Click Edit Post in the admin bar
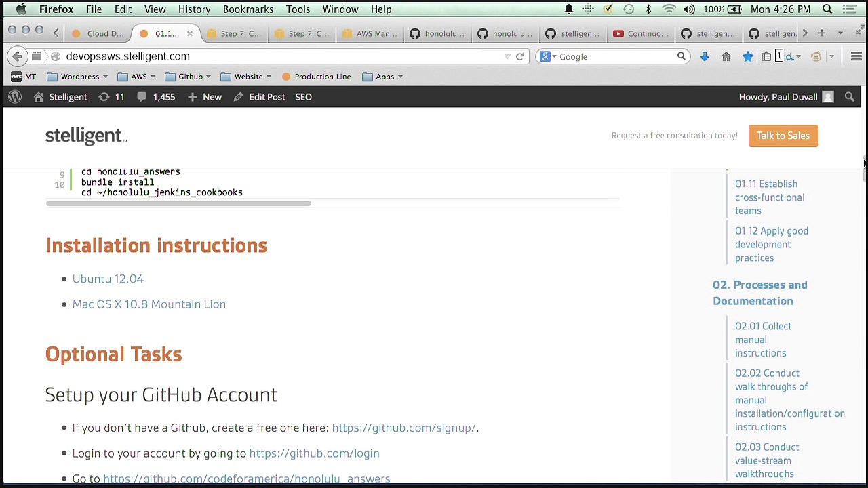868x488 pixels. pyautogui.click(x=259, y=97)
